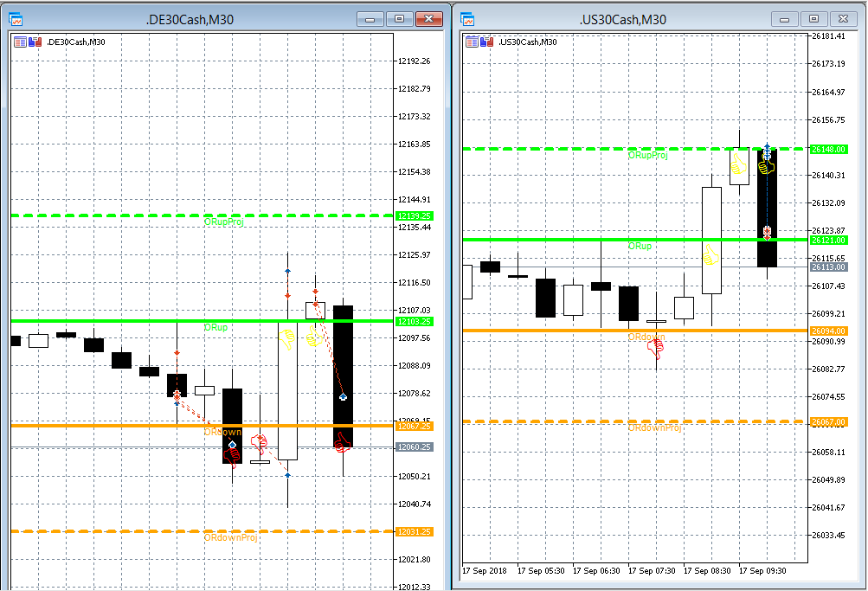Click the 17 Sep 2018 date on the time axis
This screenshot has height=591, width=868.
(485, 571)
